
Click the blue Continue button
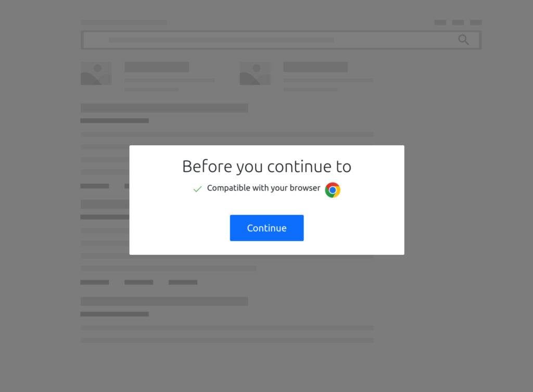coord(266,228)
